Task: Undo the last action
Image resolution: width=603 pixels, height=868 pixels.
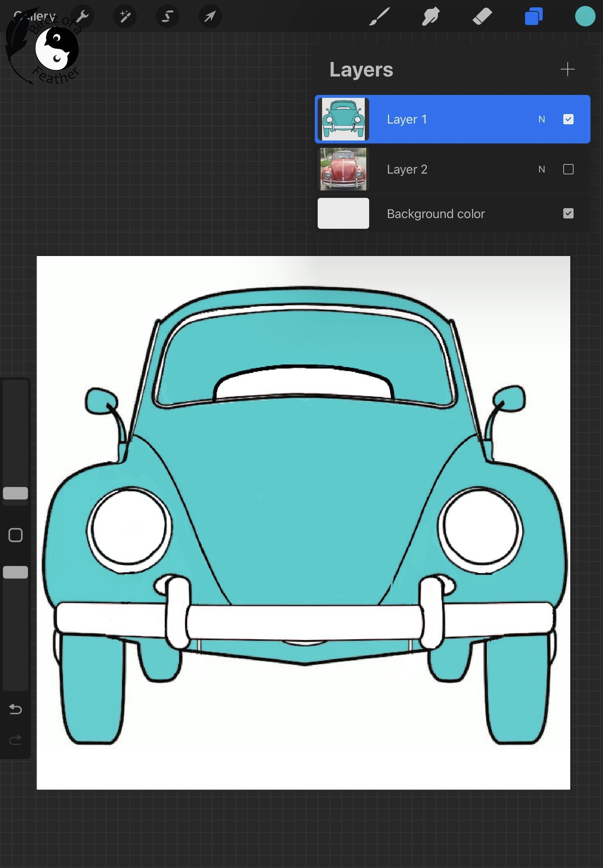Action: pos(15,709)
